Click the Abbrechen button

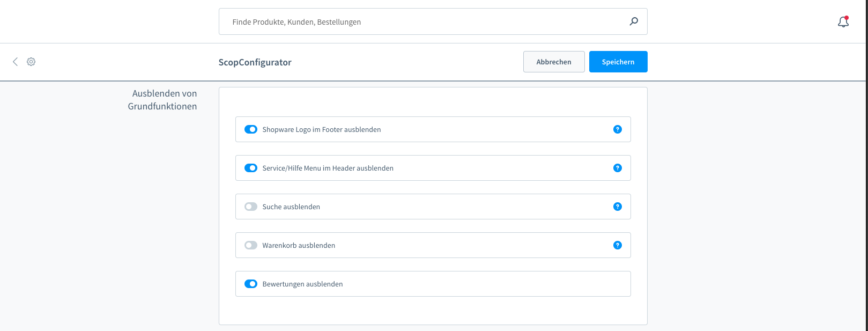554,62
